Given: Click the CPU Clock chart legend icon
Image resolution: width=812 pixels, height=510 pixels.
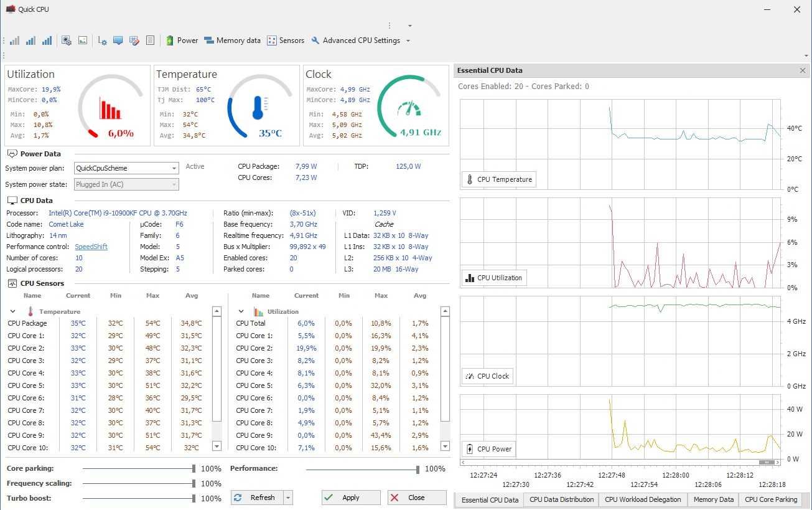Looking at the screenshot, I should [x=470, y=376].
